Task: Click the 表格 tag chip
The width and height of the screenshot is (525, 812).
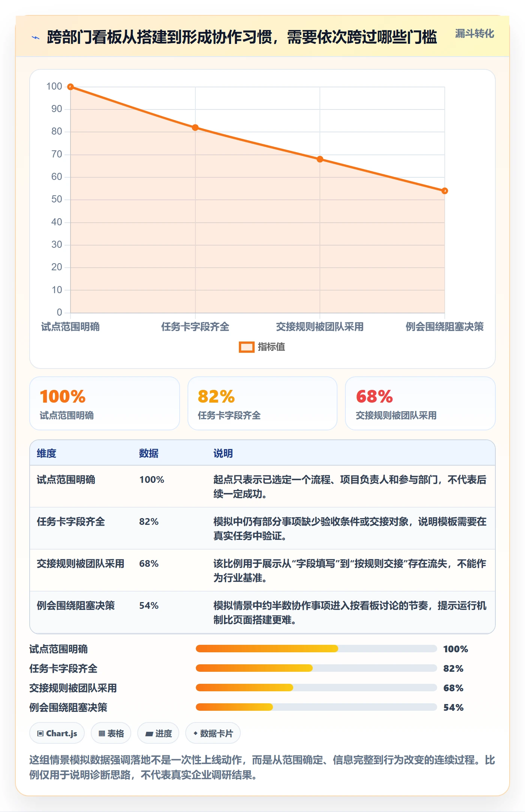Action: 111,733
